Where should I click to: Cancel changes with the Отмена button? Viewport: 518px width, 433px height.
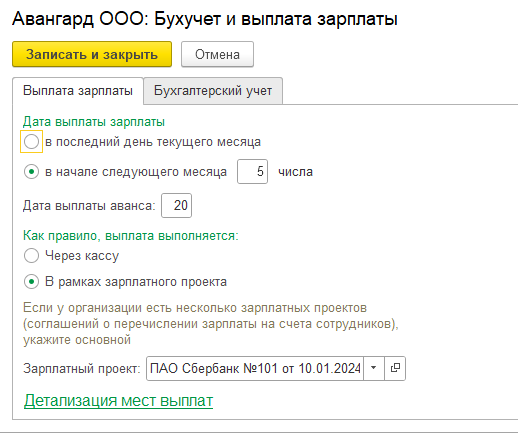pyautogui.click(x=217, y=54)
